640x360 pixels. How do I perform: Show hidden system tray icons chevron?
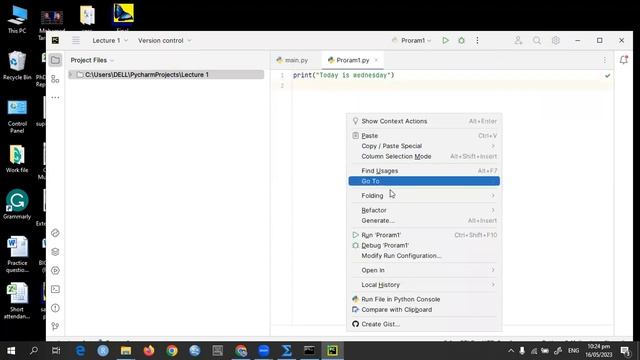pos(511,351)
